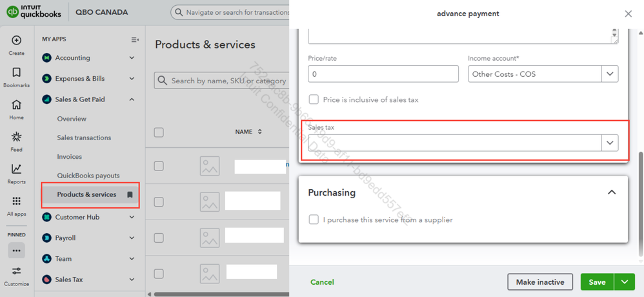Viewport: 644px width, 297px height.
Task: Click third product row image placeholder
Action: pos(210,238)
